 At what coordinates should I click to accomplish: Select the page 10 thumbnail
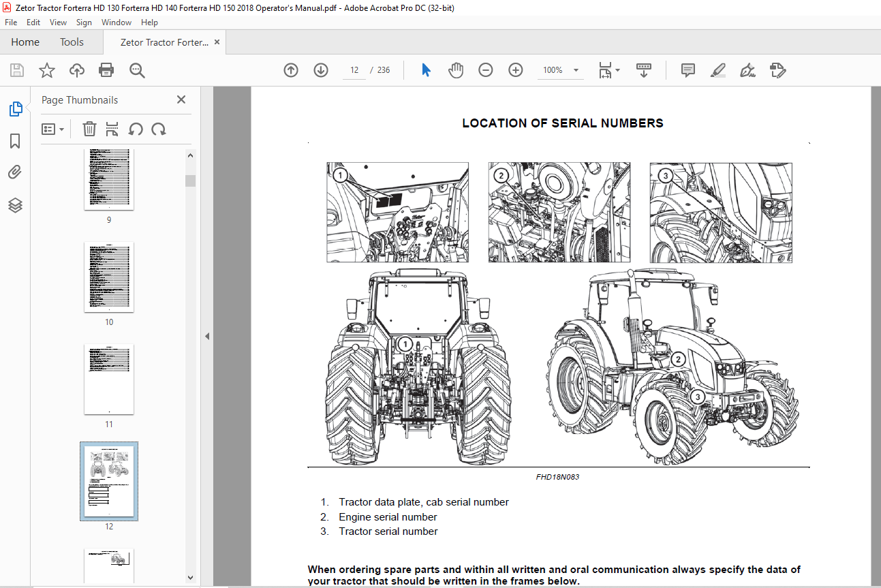(x=109, y=277)
